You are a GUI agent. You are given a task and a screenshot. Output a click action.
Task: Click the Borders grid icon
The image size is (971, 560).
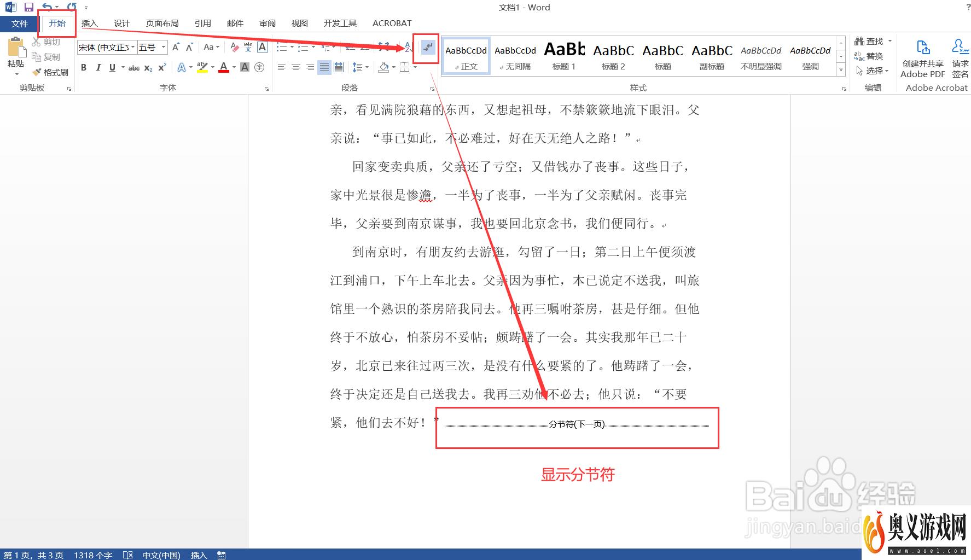click(x=404, y=67)
